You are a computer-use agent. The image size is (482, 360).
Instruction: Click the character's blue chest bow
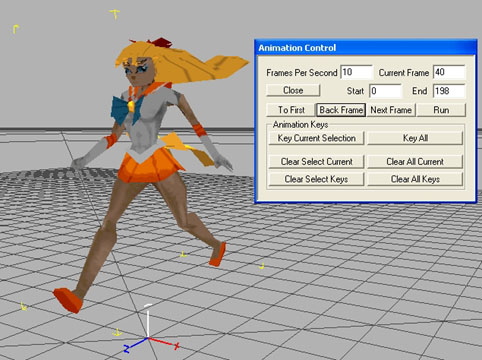pos(128,109)
